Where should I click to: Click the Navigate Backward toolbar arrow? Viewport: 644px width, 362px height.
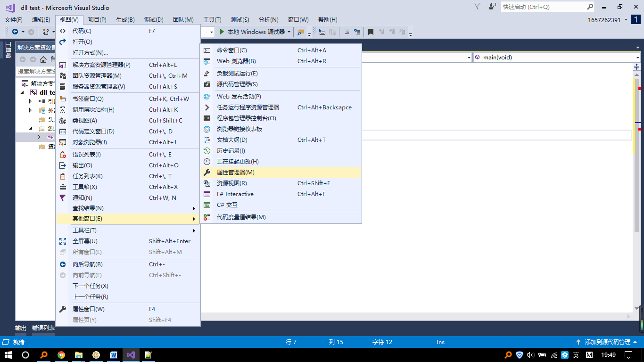tap(14, 32)
